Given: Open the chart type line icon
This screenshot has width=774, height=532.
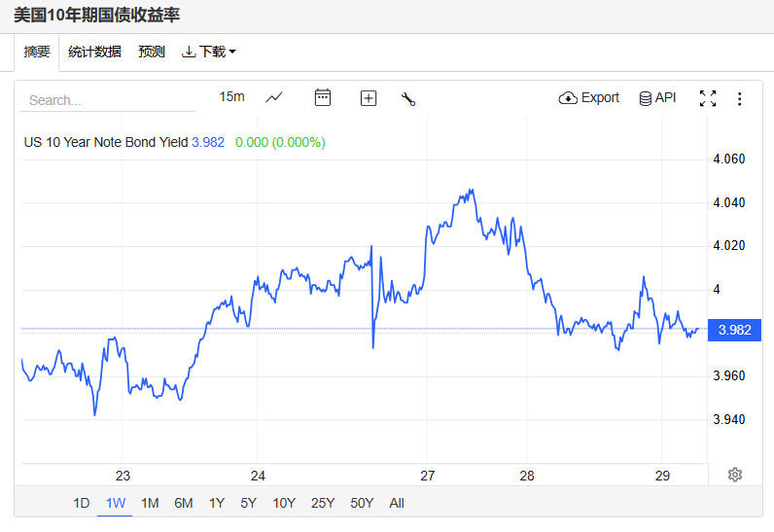Looking at the screenshot, I should (x=274, y=97).
